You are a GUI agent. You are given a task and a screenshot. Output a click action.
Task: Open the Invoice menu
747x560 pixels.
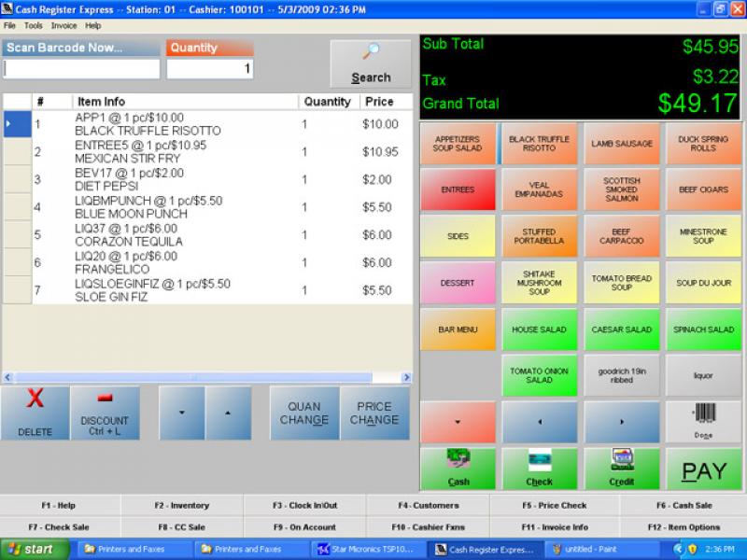click(63, 26)
